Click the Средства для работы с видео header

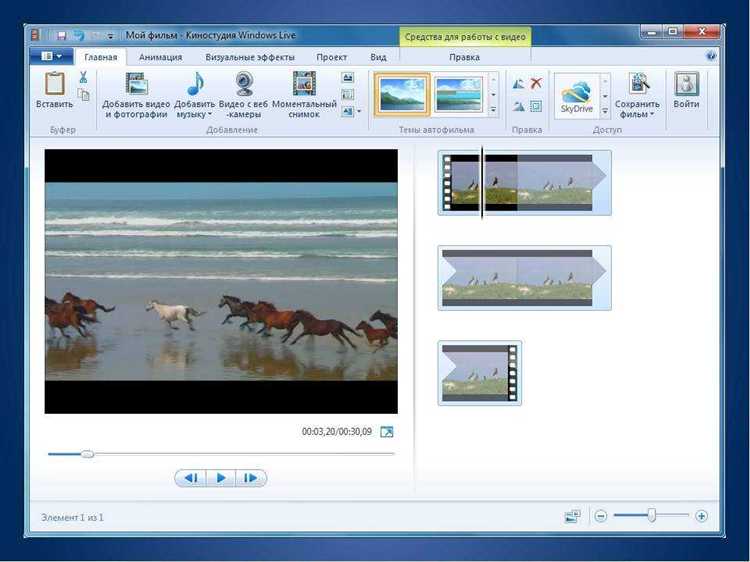(465, 37)
